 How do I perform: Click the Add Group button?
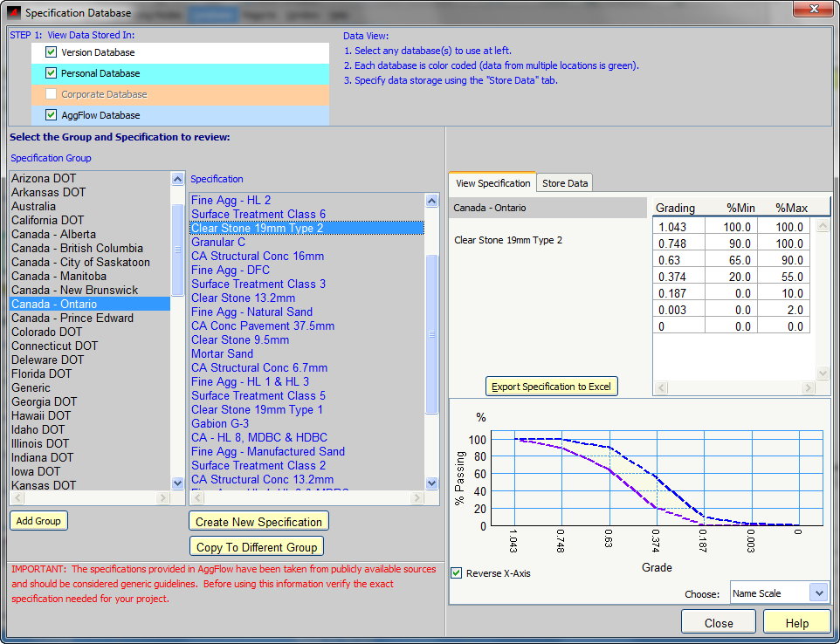pos(38,521)
